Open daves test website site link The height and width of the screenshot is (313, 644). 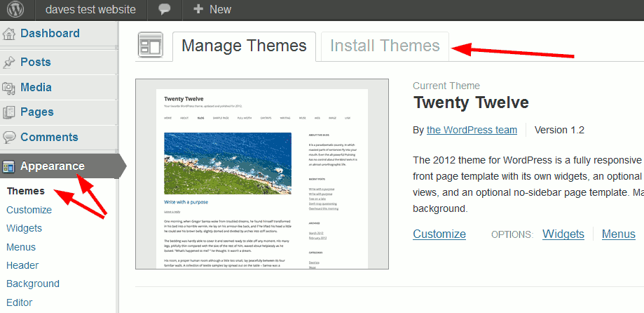(91, 9)
